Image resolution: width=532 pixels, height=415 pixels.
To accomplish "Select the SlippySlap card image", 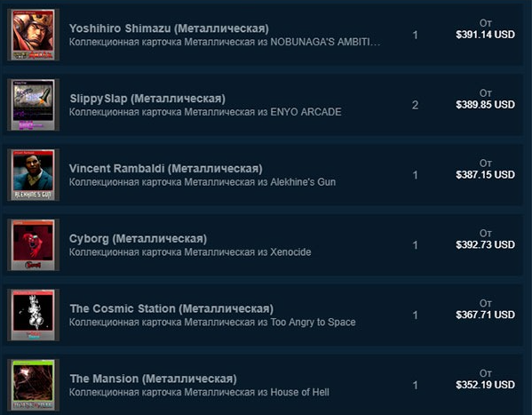I will point(33,105).
